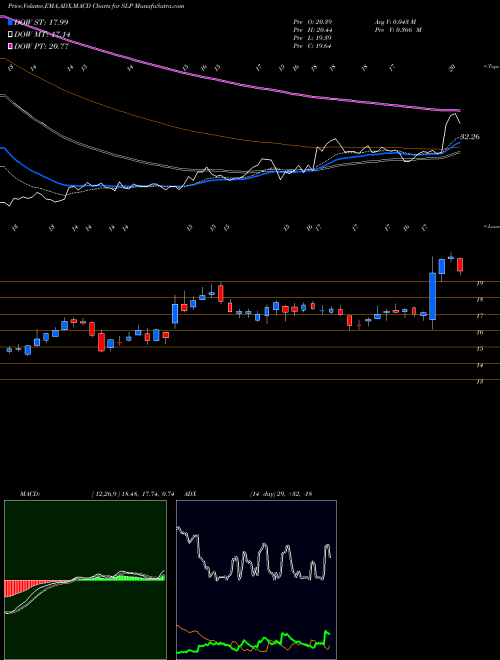Click the ADX '(14 day) 29, +32, -18' values
The height and width of the screenshot is (660, 500).
280,494
